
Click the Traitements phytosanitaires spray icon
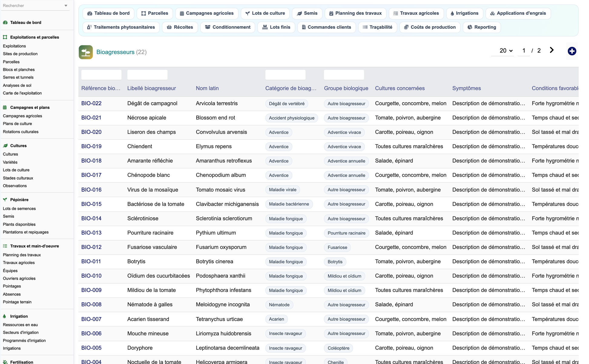(x=89, y=27)
